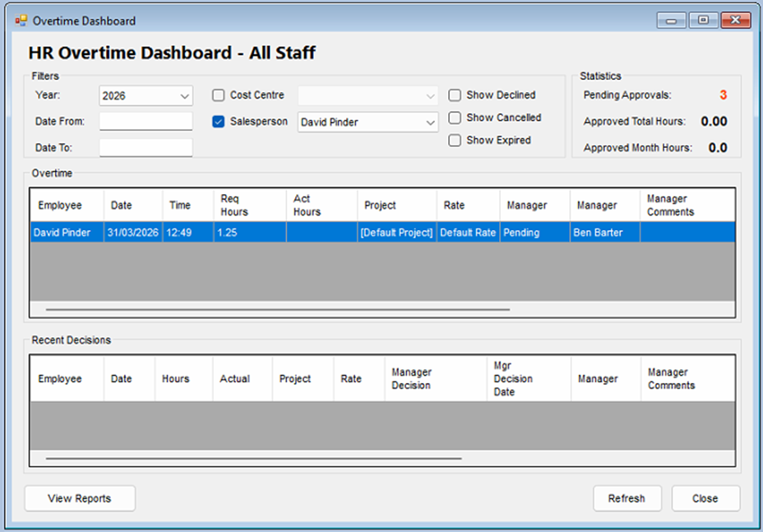Minimize the Overtime Dashboard window
763x532 pixels.
tap(671, 21)
